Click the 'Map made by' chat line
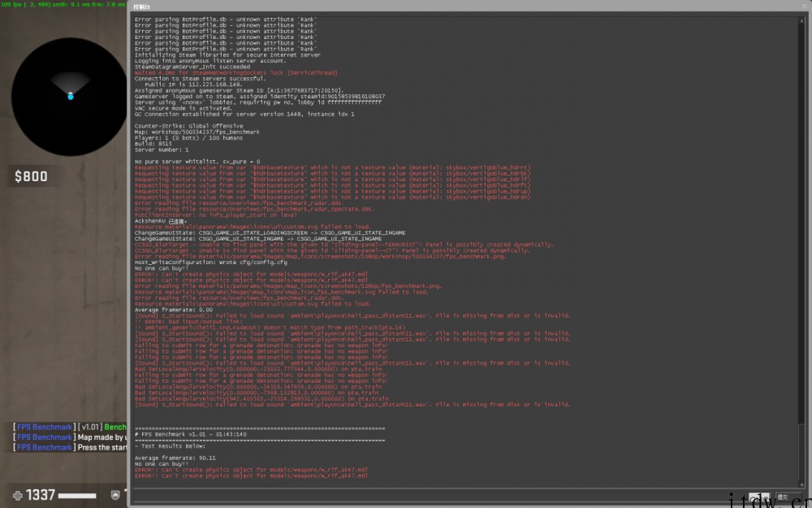 (x=70, y=437)
